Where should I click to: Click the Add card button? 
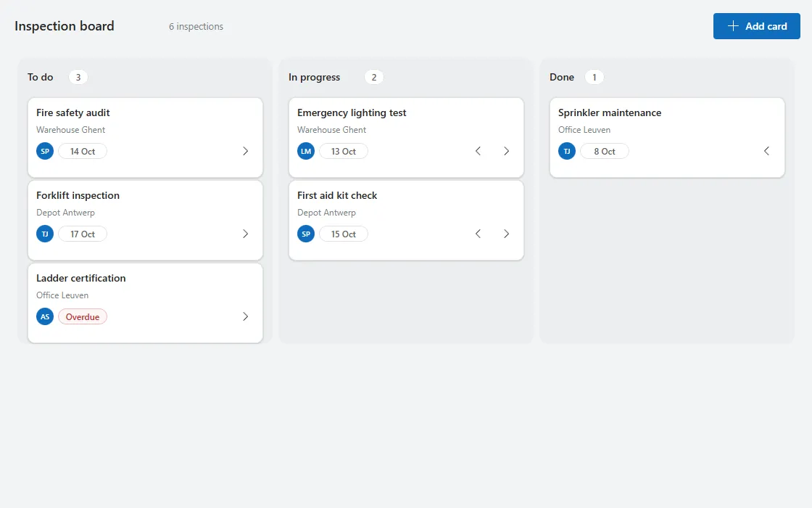(757, 26)
